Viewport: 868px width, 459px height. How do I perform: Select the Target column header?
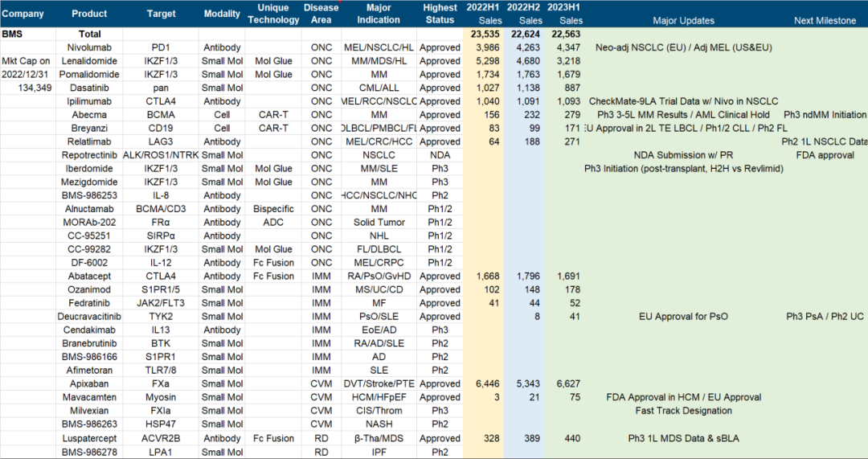coord(161,14)
